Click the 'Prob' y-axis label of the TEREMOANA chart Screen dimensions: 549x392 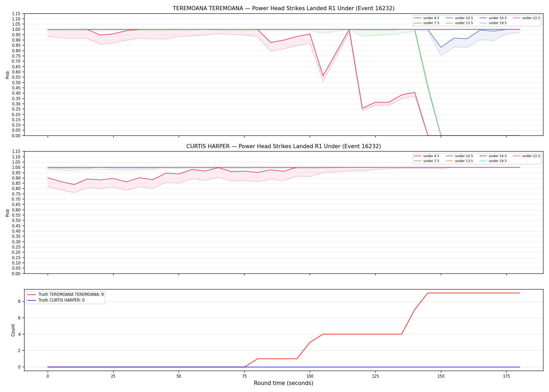tap(8, 75)
